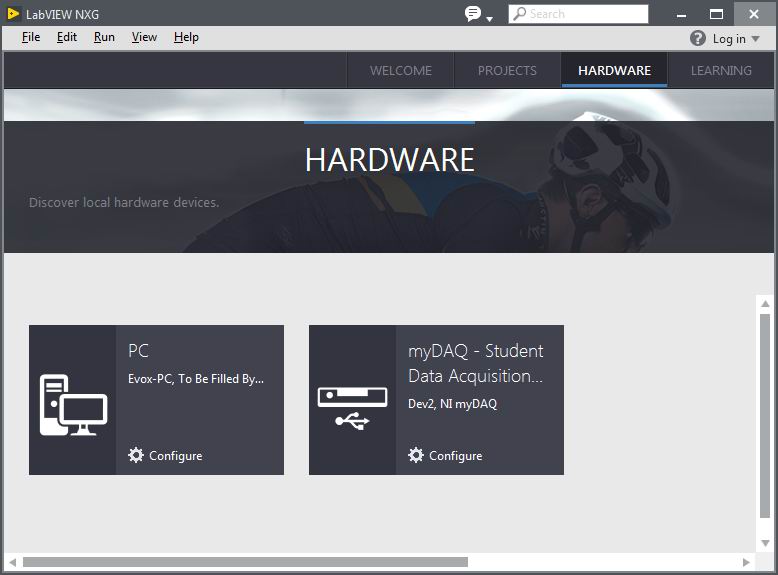Click the horizontal scrollbar left arrow
This screenshot has width=778, height=575.
click(x=12, y=562)
